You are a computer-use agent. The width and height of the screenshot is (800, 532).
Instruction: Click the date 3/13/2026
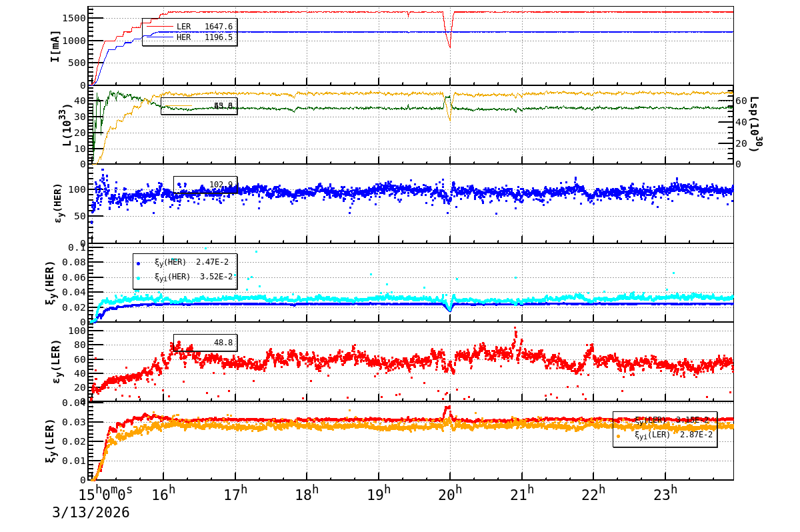(91, 513)
